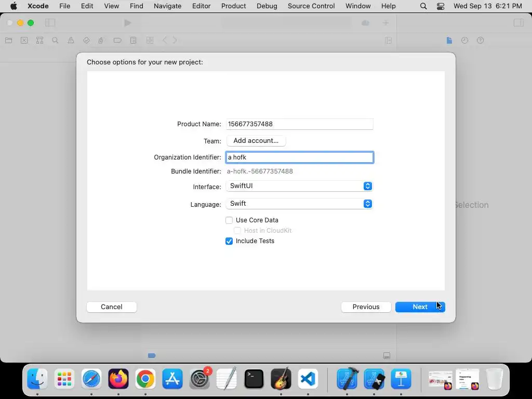Click the Organization Identifier field
Viewport: 532px width, 399px height.
click(300, 157)
